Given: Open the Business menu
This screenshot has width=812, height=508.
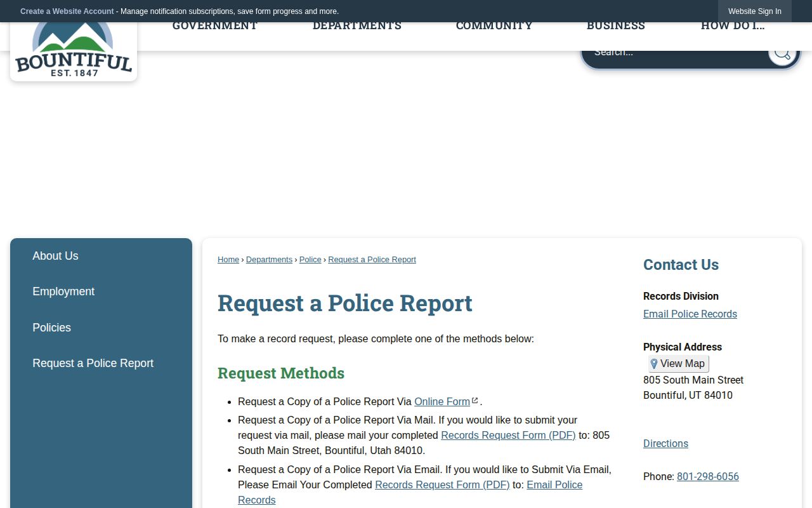Looking at the screenshot, I should [x=616, y=26].
